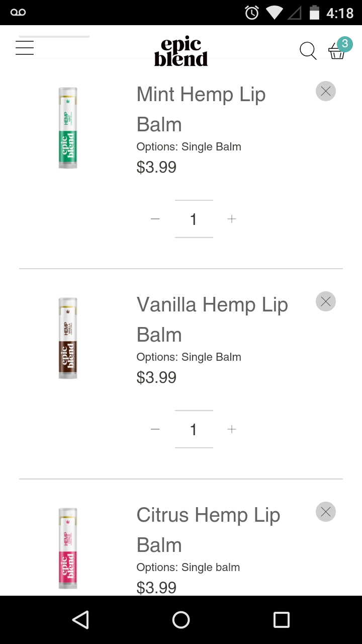Remove Vanilla Hemp Lip Balm from cart

(x=326, y=301)
